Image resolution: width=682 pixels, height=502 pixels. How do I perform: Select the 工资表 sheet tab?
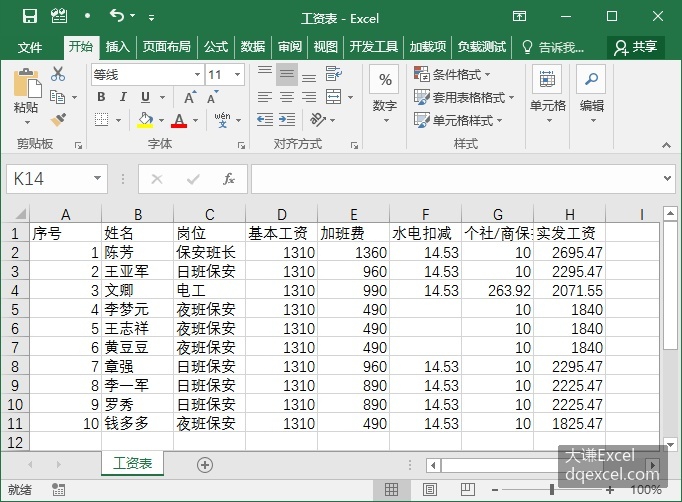click(x=133, y=463)
